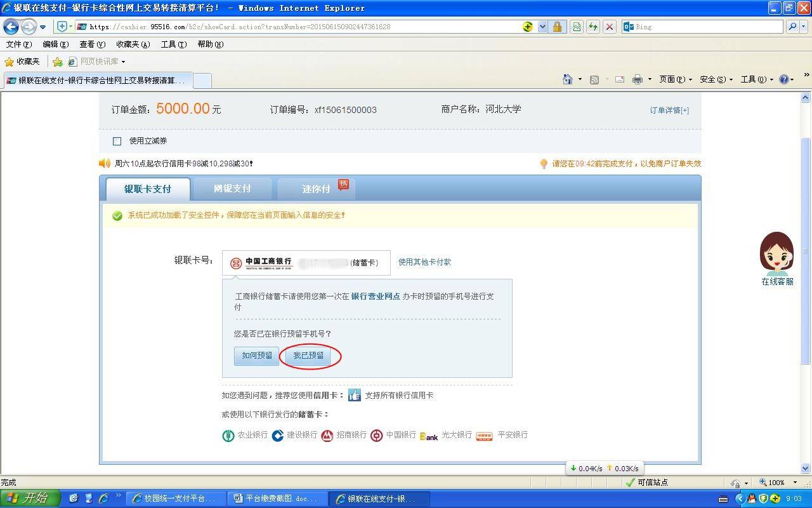Click the speaker announcement icon
This screenshot has width=812, height=508.
[105, 163]
